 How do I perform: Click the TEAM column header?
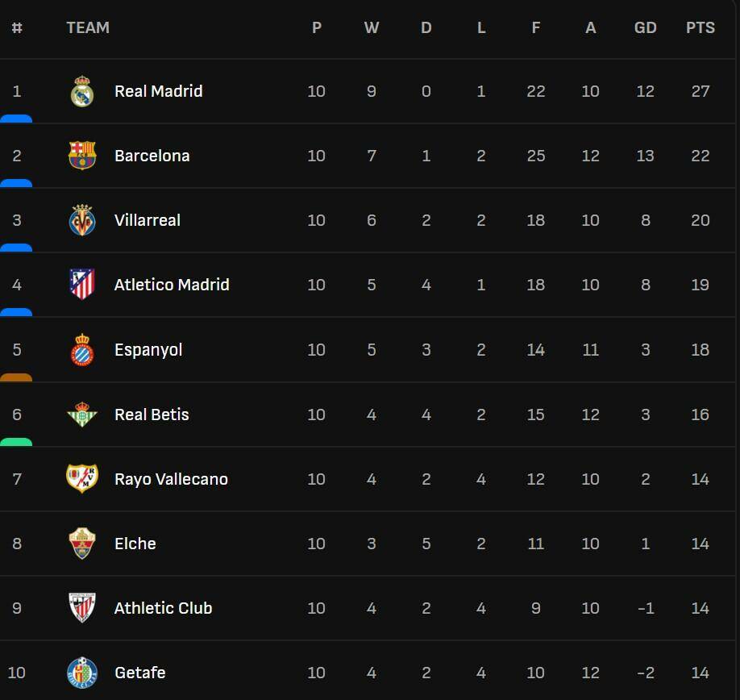tap(87, 27)
